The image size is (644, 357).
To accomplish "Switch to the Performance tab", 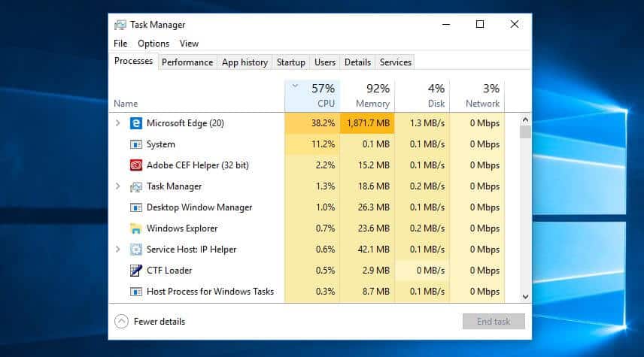I will coord(187,62).
